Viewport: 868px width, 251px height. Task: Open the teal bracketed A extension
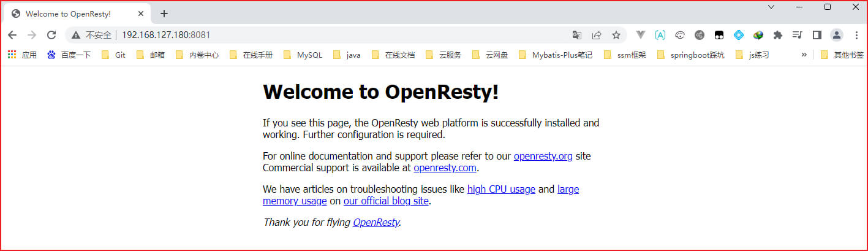pos(660,35)
